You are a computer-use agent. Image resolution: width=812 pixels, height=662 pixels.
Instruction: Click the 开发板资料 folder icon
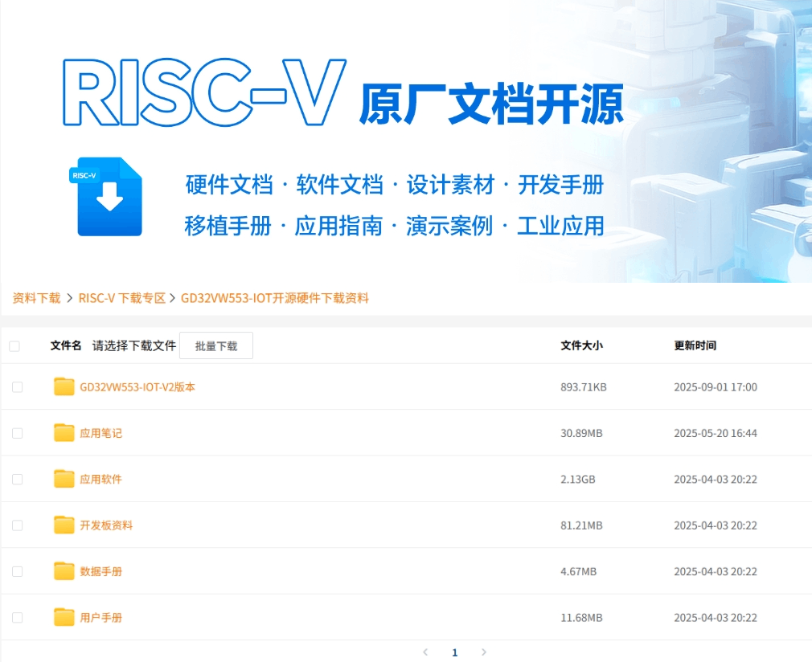click(64, 525)
